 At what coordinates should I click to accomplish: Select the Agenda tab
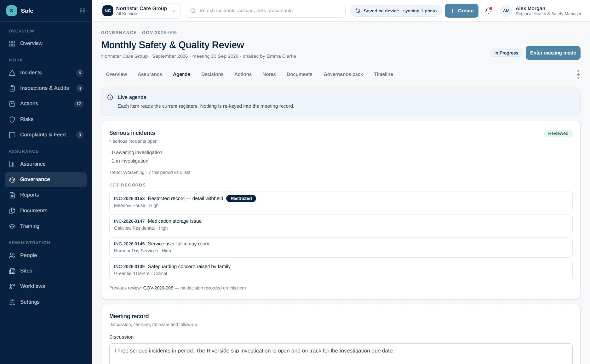tap(182, 74)
